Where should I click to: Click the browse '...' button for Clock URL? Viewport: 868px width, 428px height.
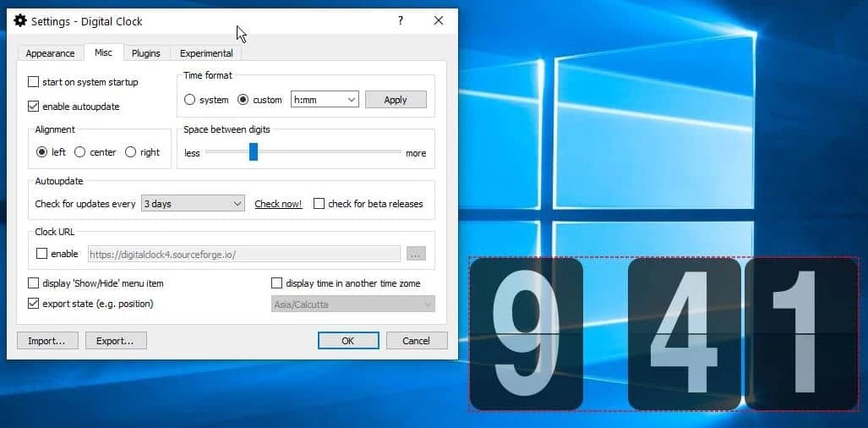click(x=416, y=254)
